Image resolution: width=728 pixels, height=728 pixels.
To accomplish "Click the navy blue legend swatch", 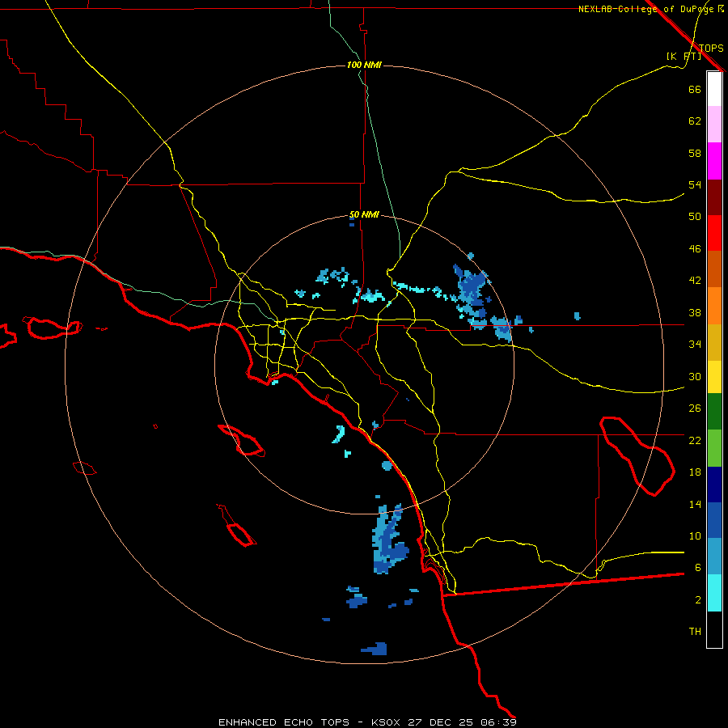I will pos(714,485).
